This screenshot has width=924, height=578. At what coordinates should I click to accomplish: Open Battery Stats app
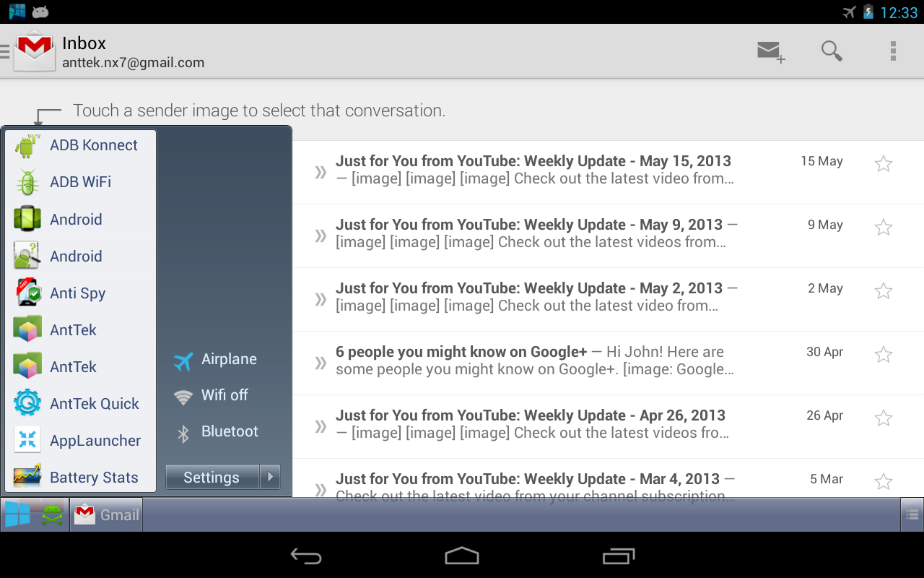click(x=80, y=477)
